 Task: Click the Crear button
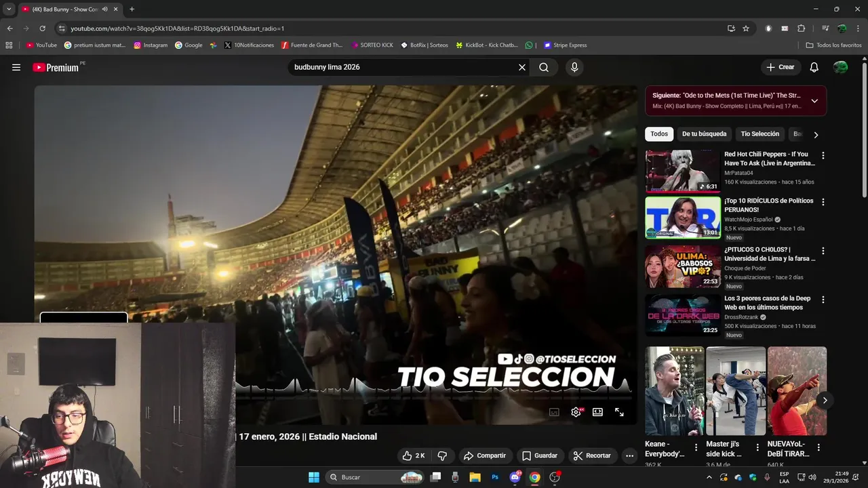[x=781, y=67]
